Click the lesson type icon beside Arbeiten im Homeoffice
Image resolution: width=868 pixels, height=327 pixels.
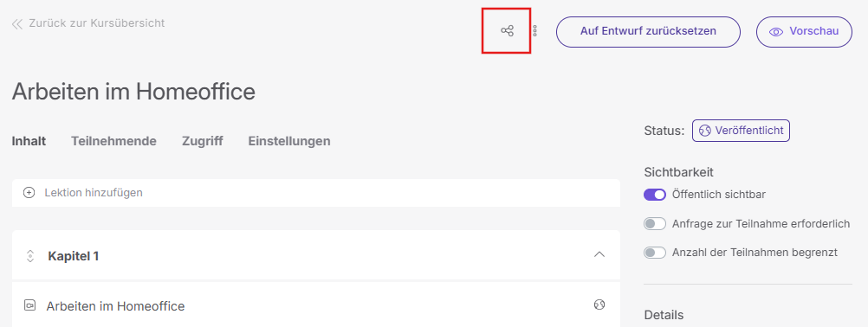click(x=30, y=305)
